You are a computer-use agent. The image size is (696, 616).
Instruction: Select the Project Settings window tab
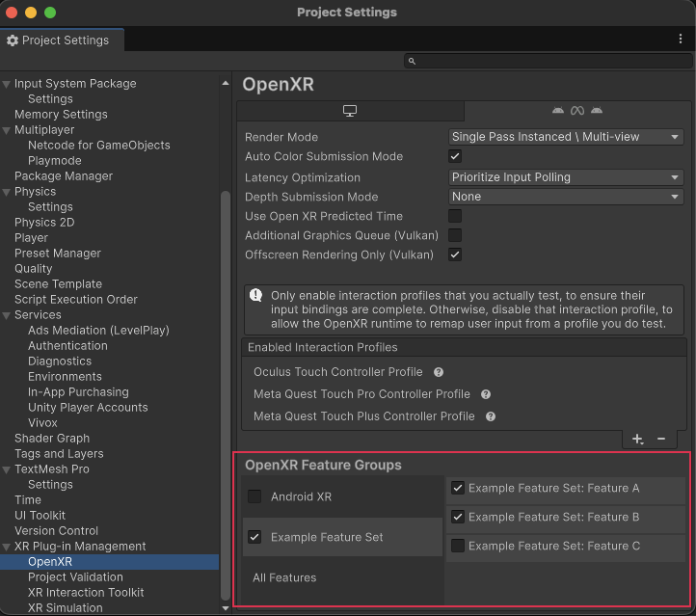tap(62, 40)
